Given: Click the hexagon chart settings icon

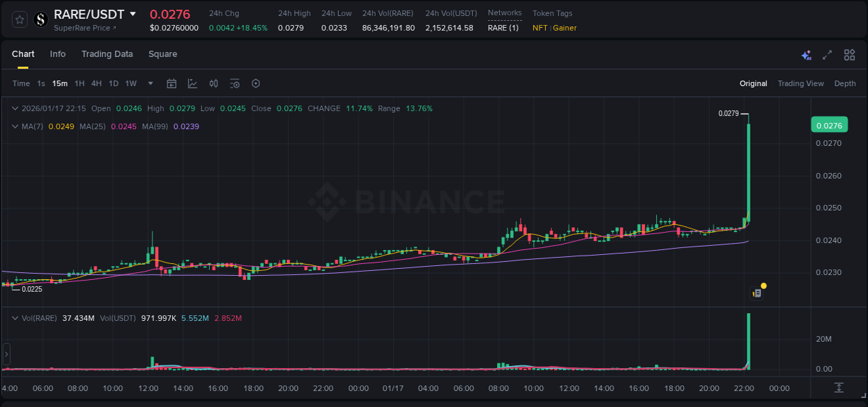Looking at the screenshot, I should coord(256,83).
